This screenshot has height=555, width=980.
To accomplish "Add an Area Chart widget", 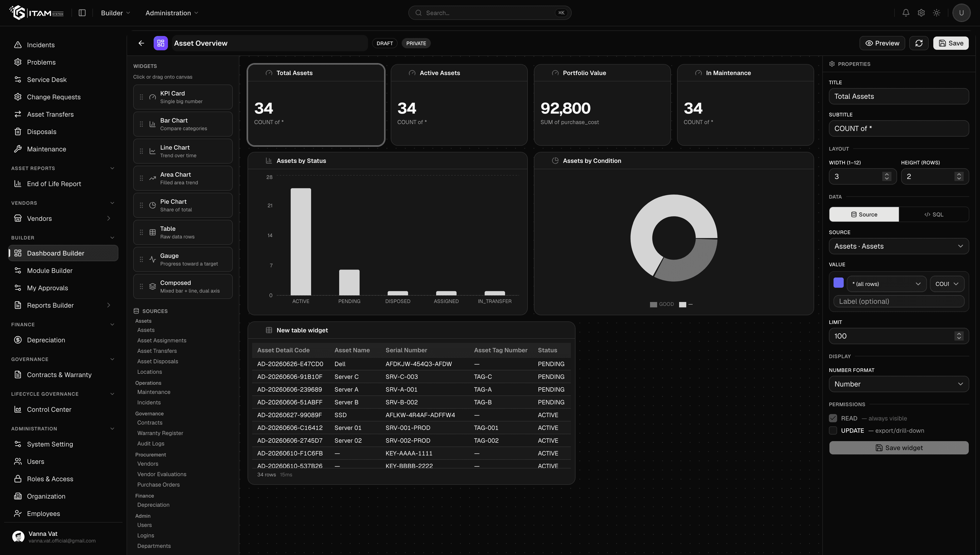I will pos(183,178).
